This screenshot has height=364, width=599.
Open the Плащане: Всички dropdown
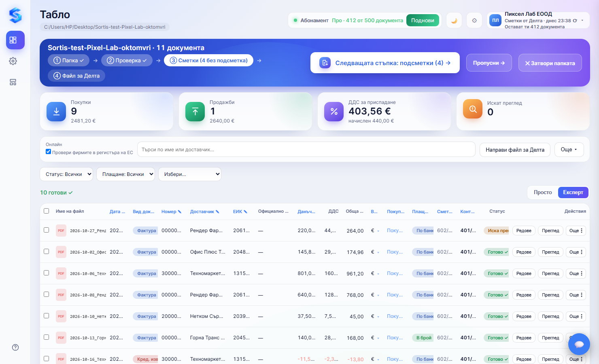125,174
